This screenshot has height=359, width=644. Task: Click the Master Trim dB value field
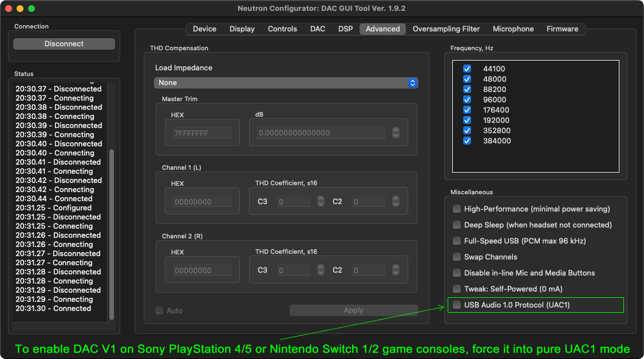click(x=321, y=133)
